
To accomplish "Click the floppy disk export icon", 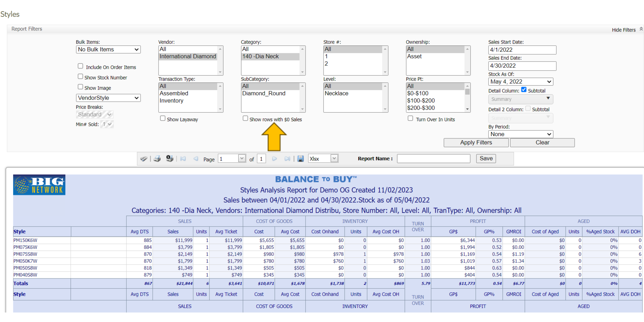I will pyautogui.click(x=300, y=159).
